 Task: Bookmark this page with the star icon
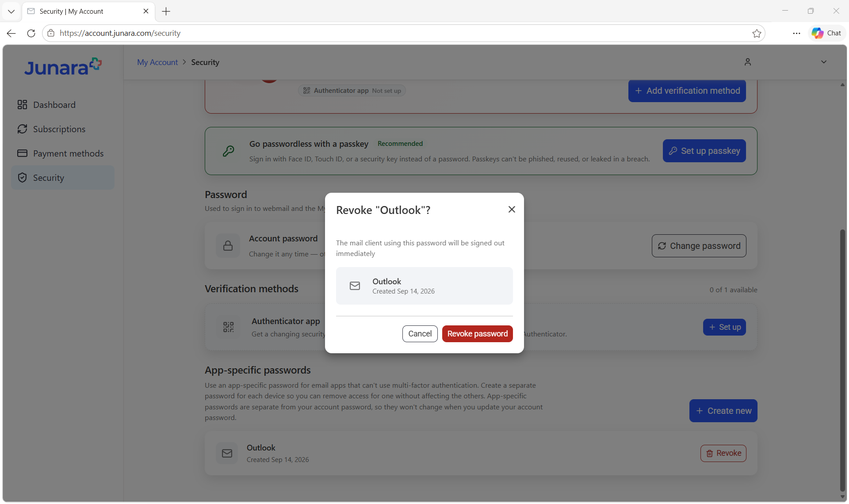point(757,33)
